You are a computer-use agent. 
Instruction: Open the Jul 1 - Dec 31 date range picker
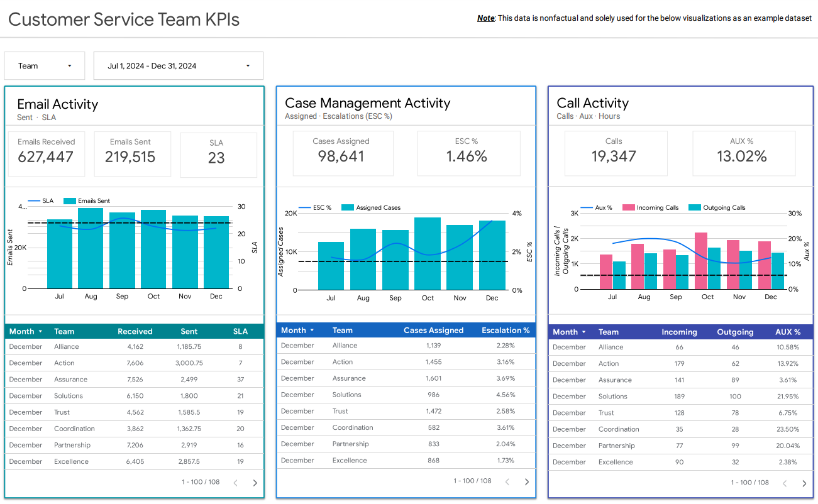[178, 65]
